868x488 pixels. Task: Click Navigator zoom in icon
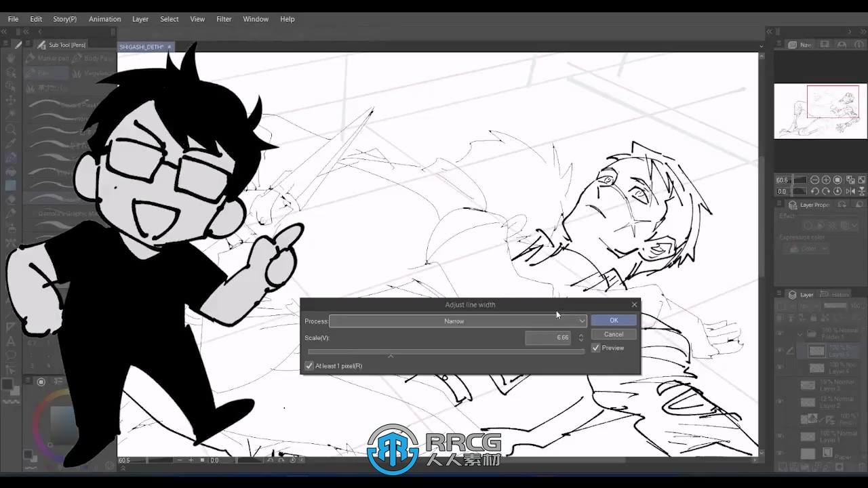tap(826, 180)
